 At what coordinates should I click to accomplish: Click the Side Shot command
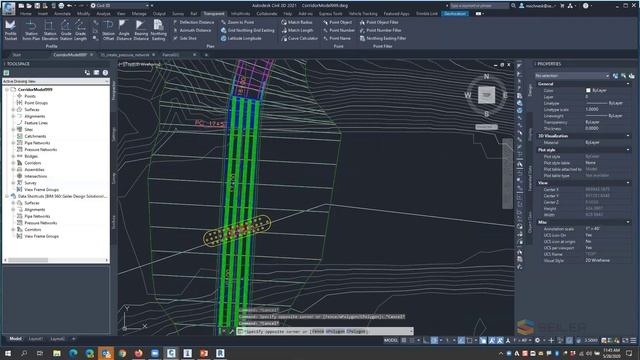185,38
